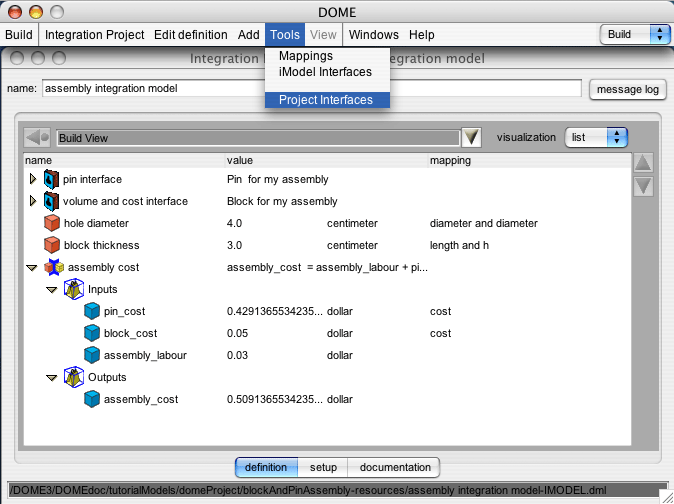This screenshot has height=504, width=674.
Task: Open the Help menu
Action: (x=422, y=35)
